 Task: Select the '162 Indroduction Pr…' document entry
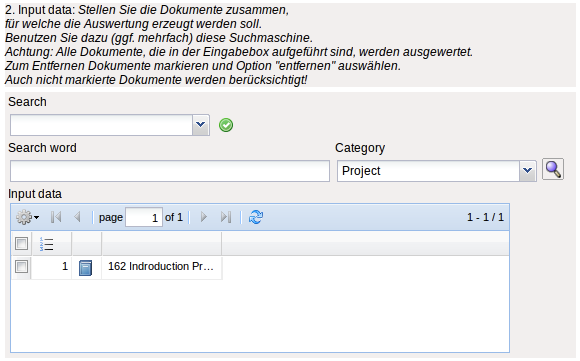[161, 267]
